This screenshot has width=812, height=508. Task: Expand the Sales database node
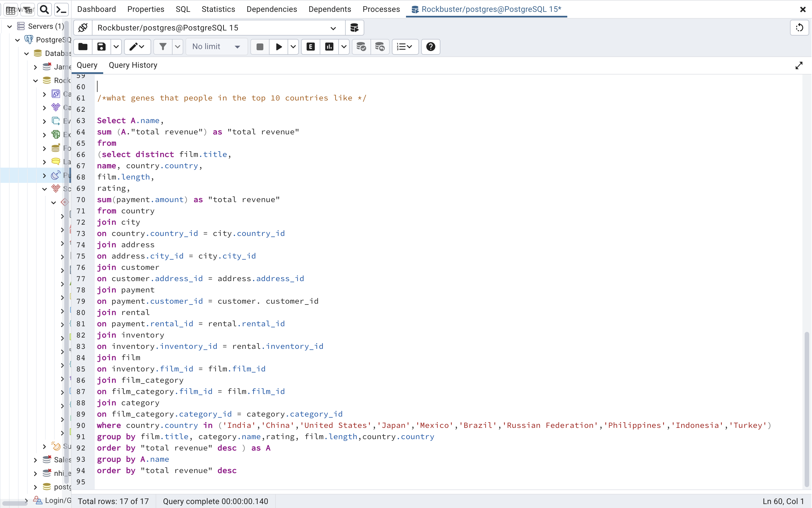(36, 460)
